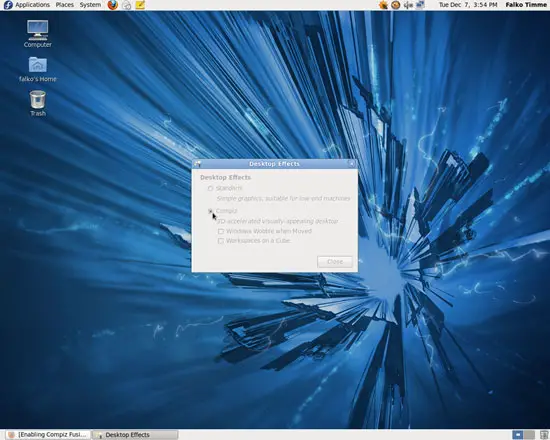Image resolution: width=550 pixels, height=440 pixels.
Task: Switch to Desktop Effects taskbar button
Action: pyautogui.click(x=135, y=435)
